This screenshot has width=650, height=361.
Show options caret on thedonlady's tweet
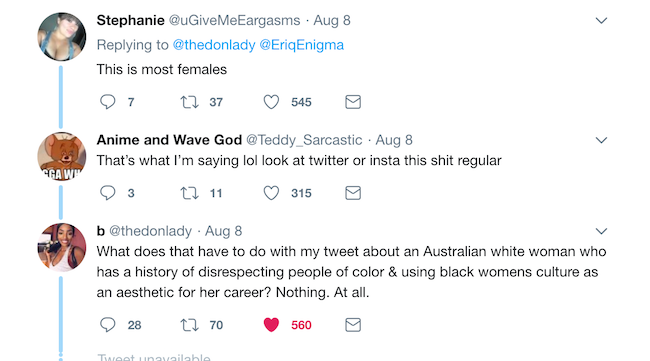[601, 231]
